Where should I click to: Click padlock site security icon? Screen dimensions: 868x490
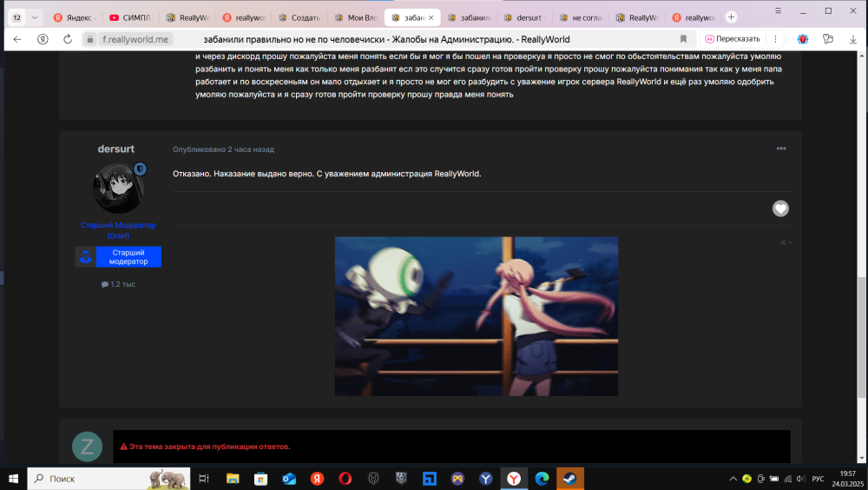89,39
